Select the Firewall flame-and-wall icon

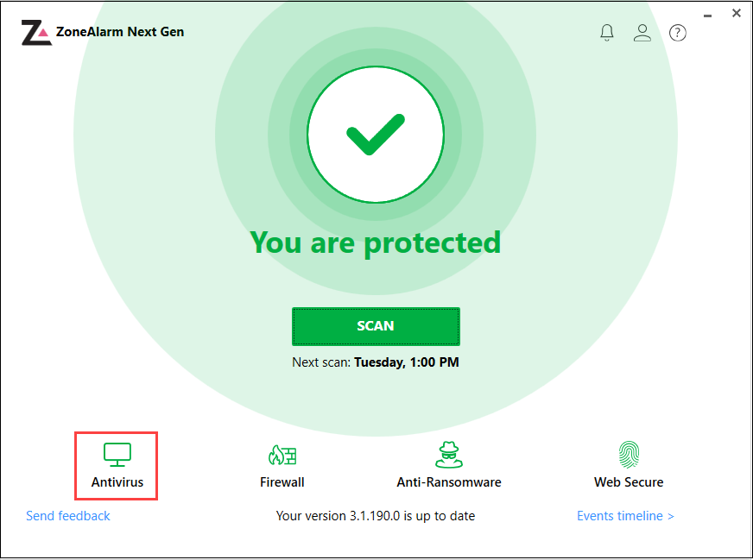282,455
